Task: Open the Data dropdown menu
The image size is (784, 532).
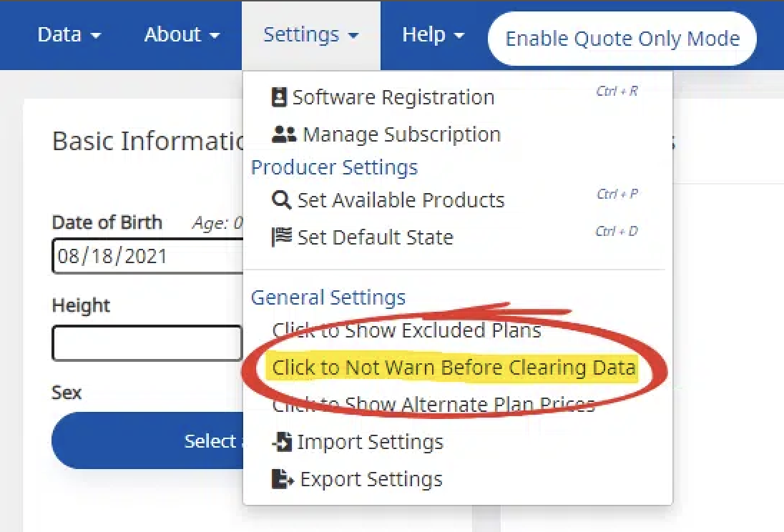Action: 69,35
